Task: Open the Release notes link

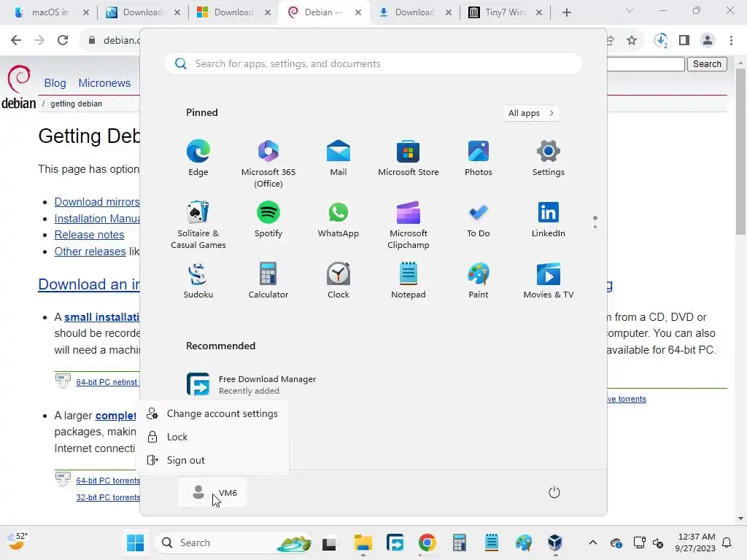Action: click(89, 235)
